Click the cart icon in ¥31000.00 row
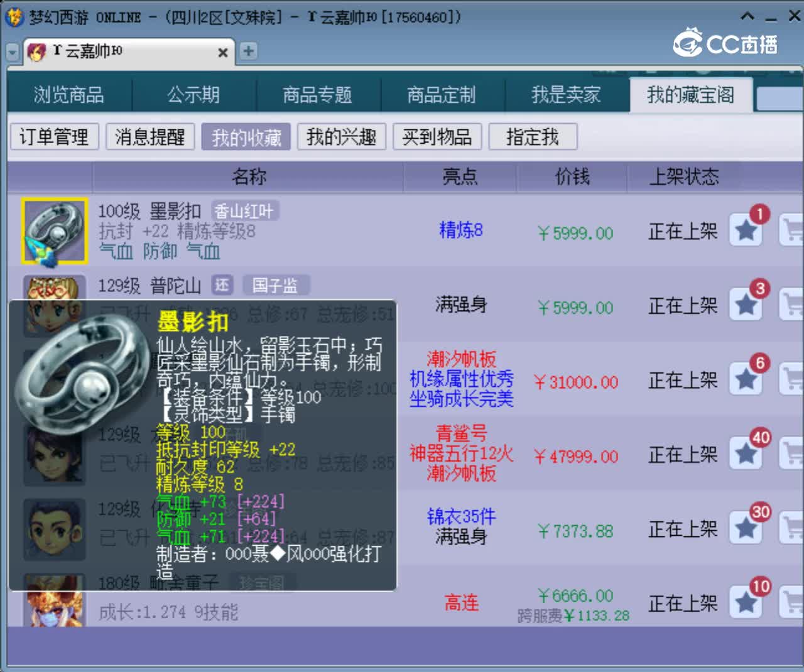 (x=791, y=379)
